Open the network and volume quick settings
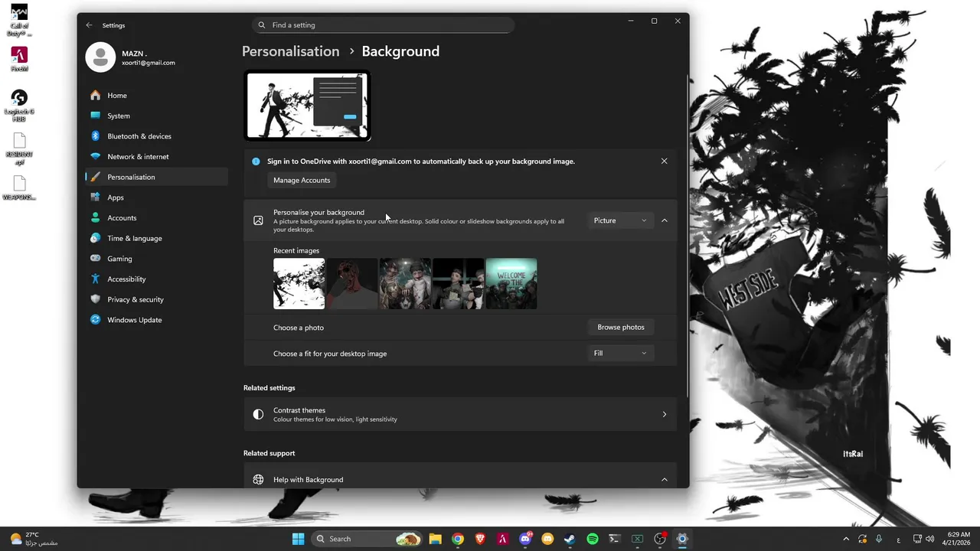980x551 pixels. point(923,539)
